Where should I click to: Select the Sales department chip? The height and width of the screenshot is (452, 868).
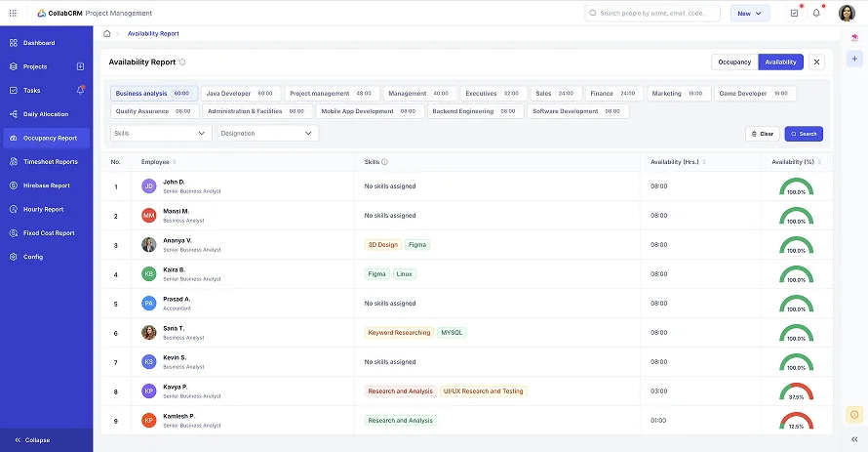(556, 94)
